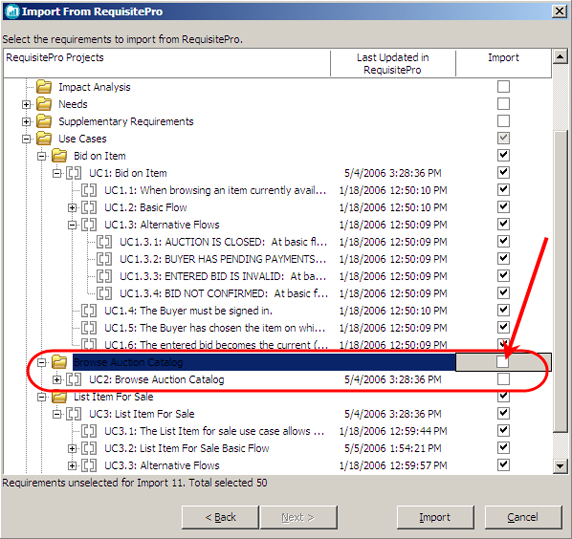Image resolution: width=572 pixels, height=539 pixels.
Task: Collapse UC1.3: Alternative Flows node
Action: (72, 225)
